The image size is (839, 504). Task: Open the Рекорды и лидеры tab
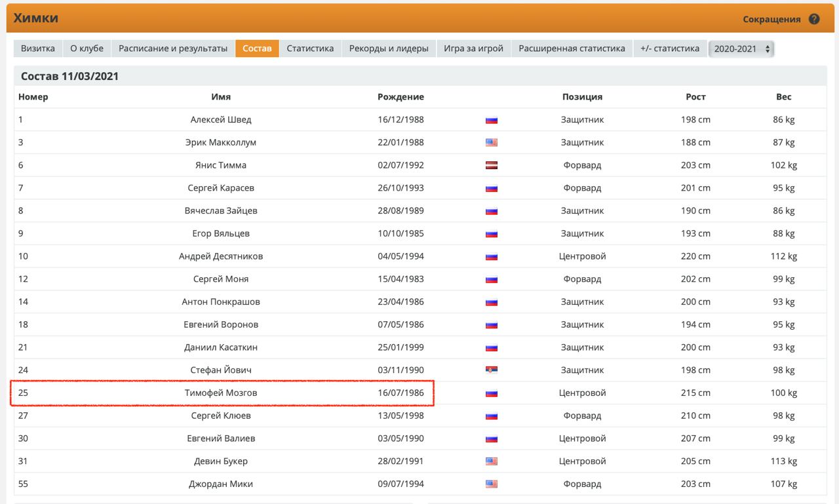click(x=389, y=48)
